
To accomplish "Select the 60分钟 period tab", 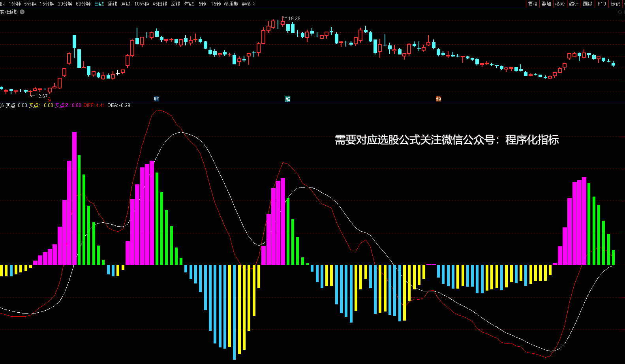I will tap(83, 4).
